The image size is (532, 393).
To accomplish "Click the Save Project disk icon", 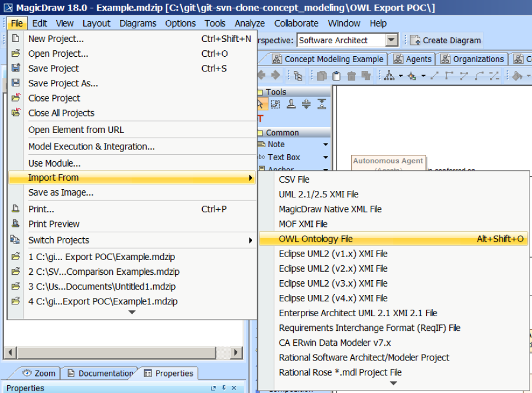I will pyautogui.click(x=15, y=68).
